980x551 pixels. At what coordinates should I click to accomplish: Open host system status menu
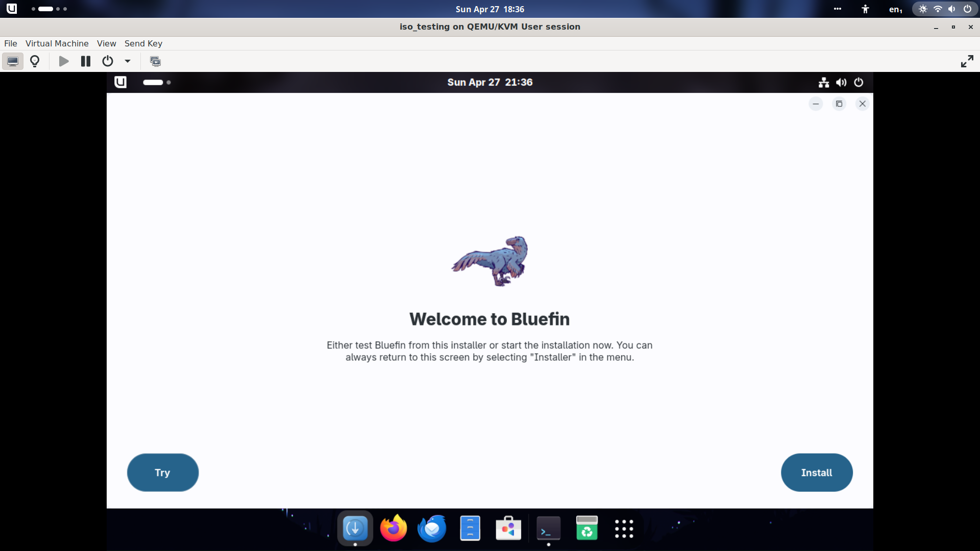[944, 9]
